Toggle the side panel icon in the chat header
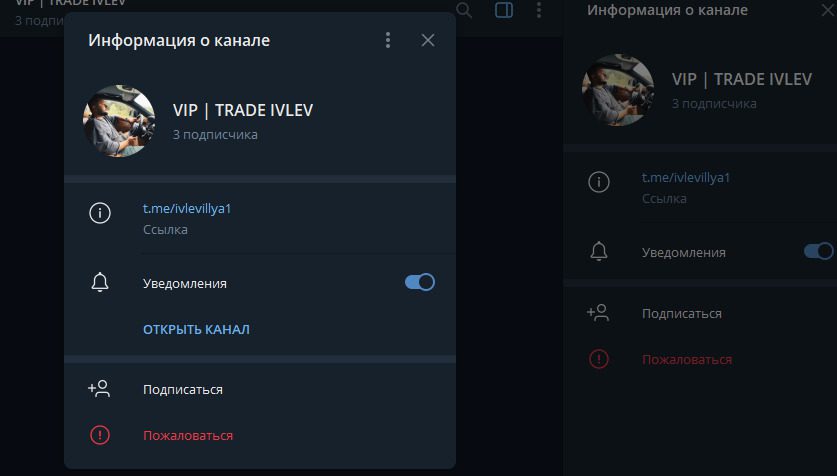Image resolution: width=837 pixels, height=476 pixels. pos(504,10)
